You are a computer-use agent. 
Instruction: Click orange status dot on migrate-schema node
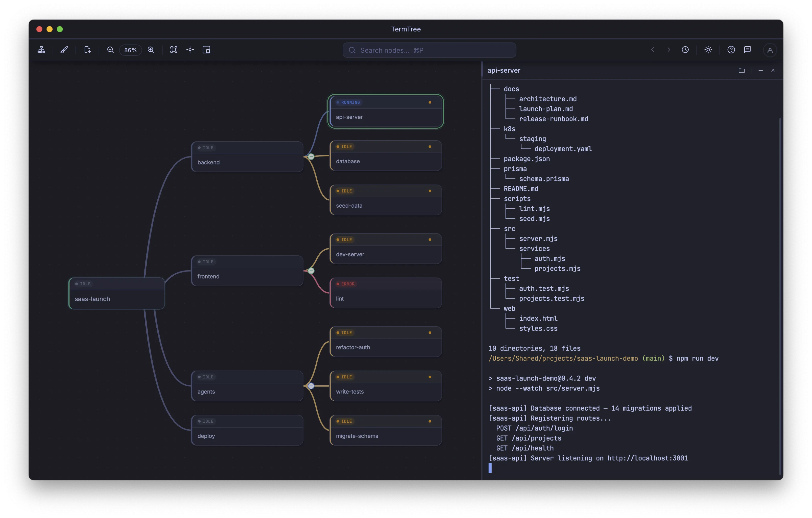pos(430,421)
